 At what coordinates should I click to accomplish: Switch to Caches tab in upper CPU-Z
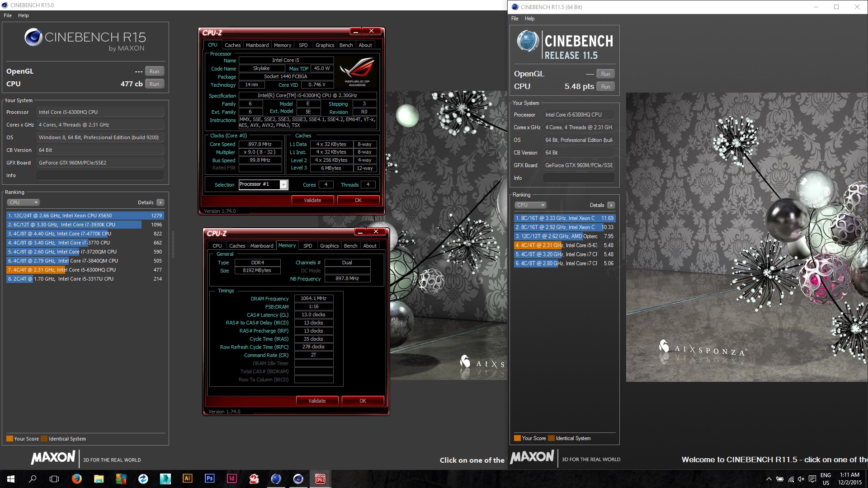coord(232,45)
